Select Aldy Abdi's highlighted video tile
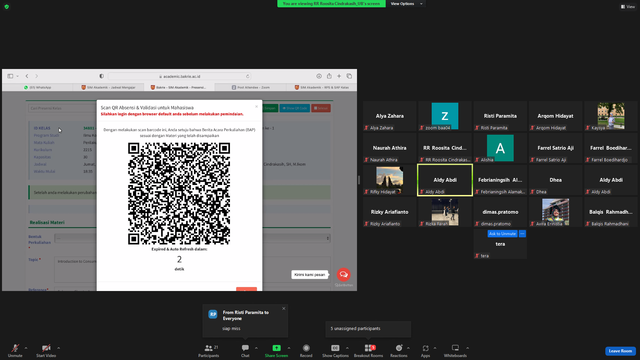 [x=445, y=180]
